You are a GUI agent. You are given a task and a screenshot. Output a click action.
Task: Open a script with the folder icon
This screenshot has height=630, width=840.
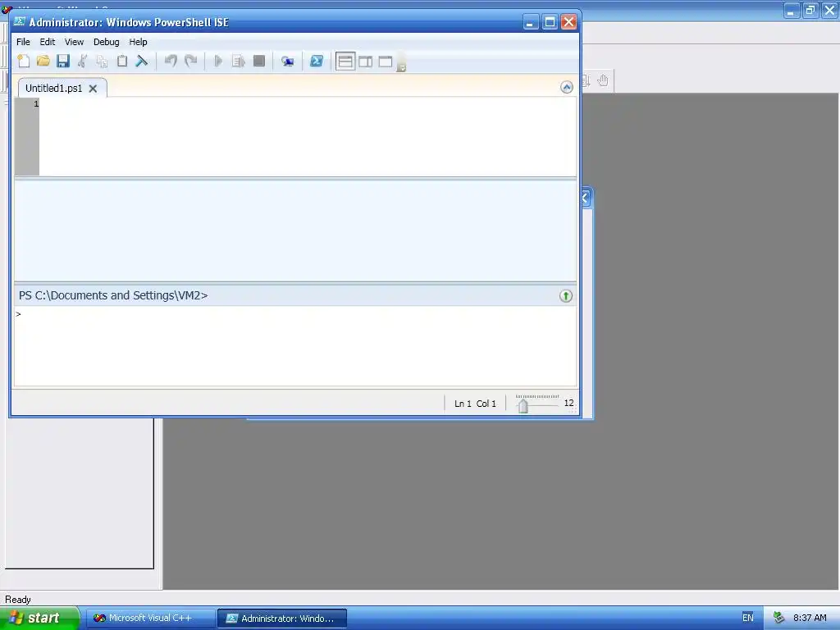pyautogui.click(x=43, y=61)
